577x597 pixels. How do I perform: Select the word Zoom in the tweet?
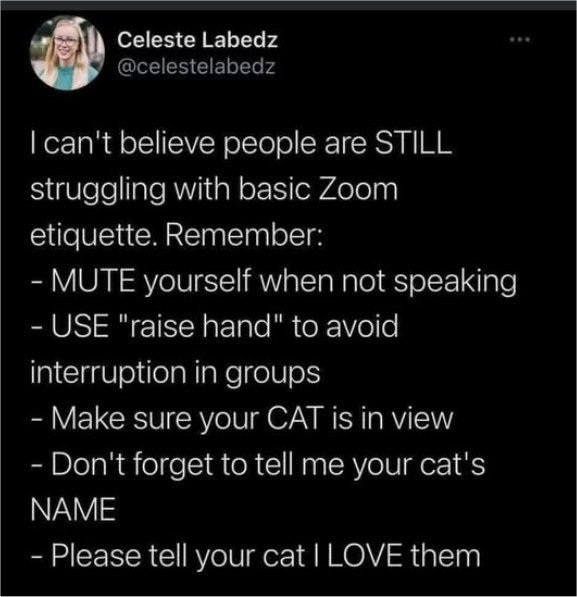[358, 190]
